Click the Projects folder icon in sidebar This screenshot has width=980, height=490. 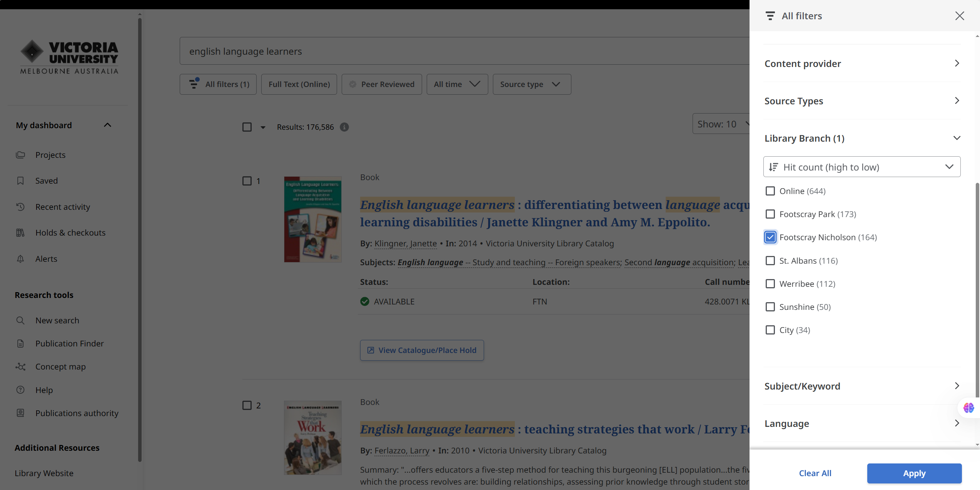click(20, 155)
